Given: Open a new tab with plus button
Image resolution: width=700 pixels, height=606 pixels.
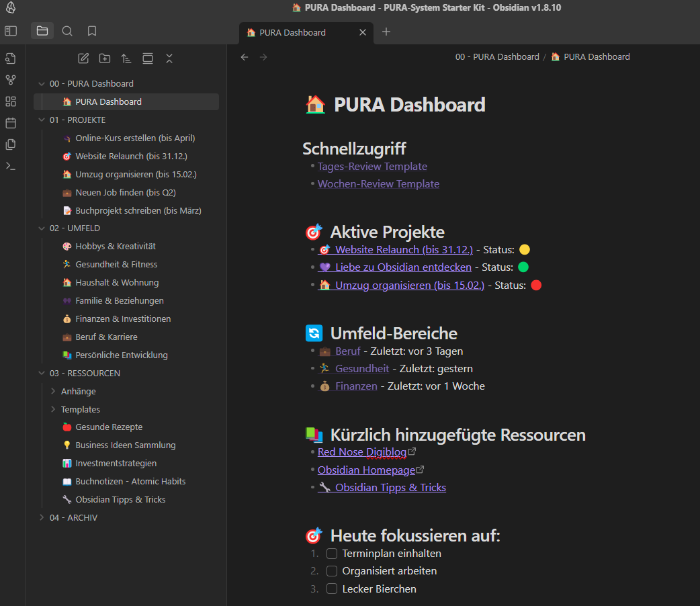Looking at the screenshot, I should pyautogui.click(x=386, y=32).
